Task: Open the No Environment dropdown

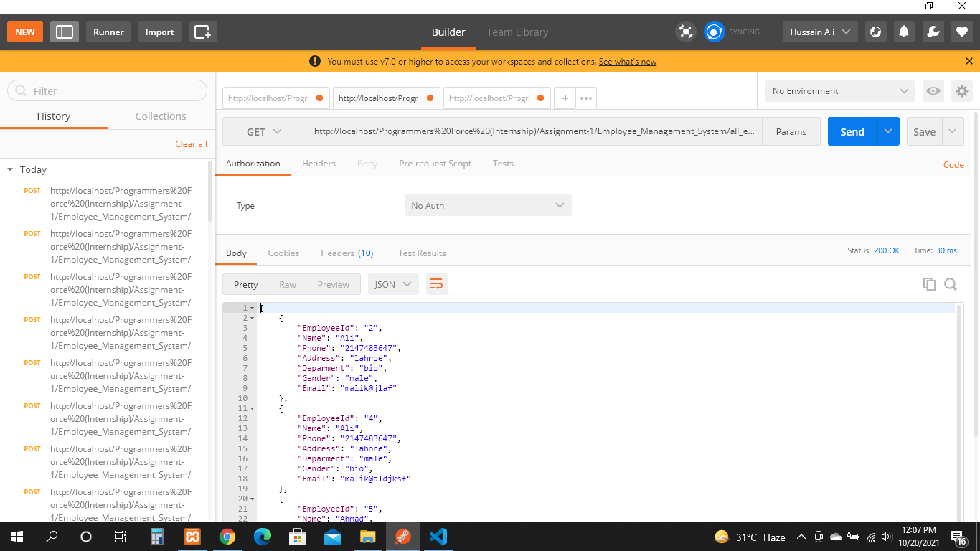Action: (838, 91)
